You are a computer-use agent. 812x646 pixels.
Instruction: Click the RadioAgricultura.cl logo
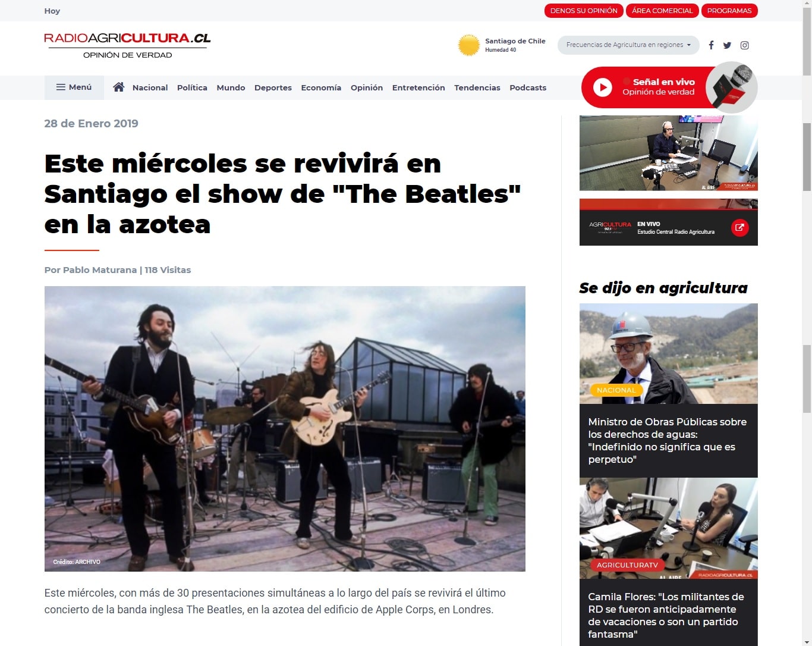click(x=127, y=45)
